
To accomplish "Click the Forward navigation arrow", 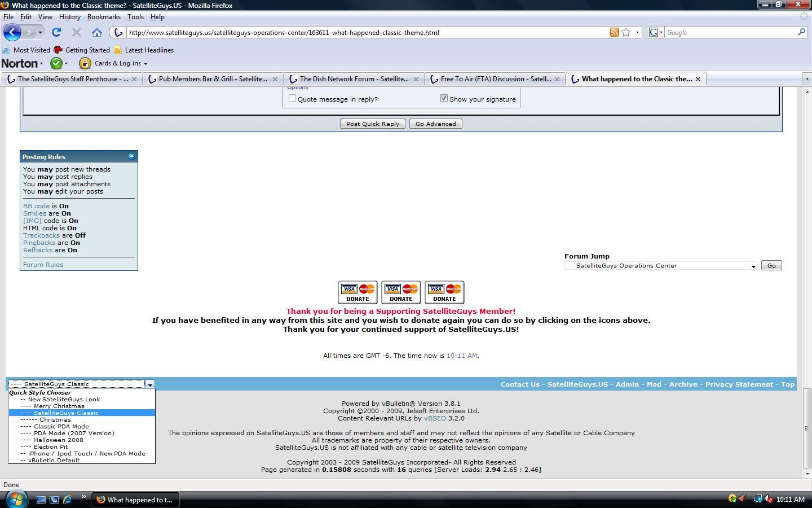I will [x=29, y=32].
